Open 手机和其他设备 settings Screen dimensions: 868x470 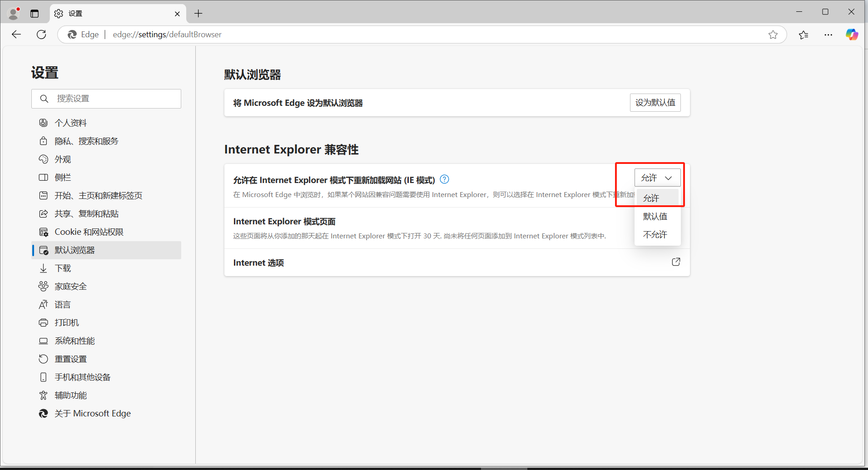point(106,377)
